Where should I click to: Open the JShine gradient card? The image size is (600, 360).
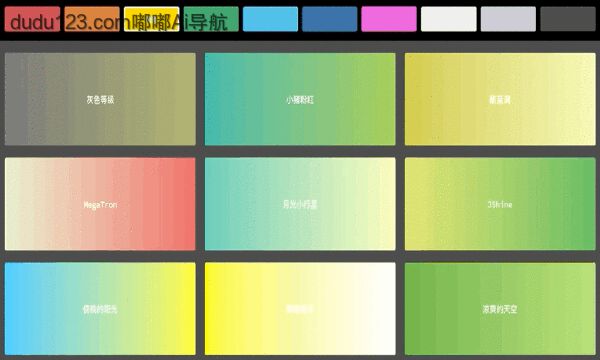click(x=500, y=204)
